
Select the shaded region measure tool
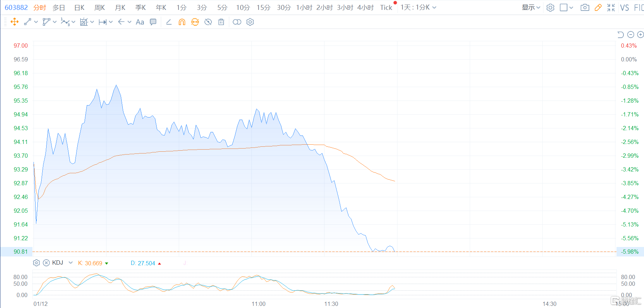(x=84, y=22)
